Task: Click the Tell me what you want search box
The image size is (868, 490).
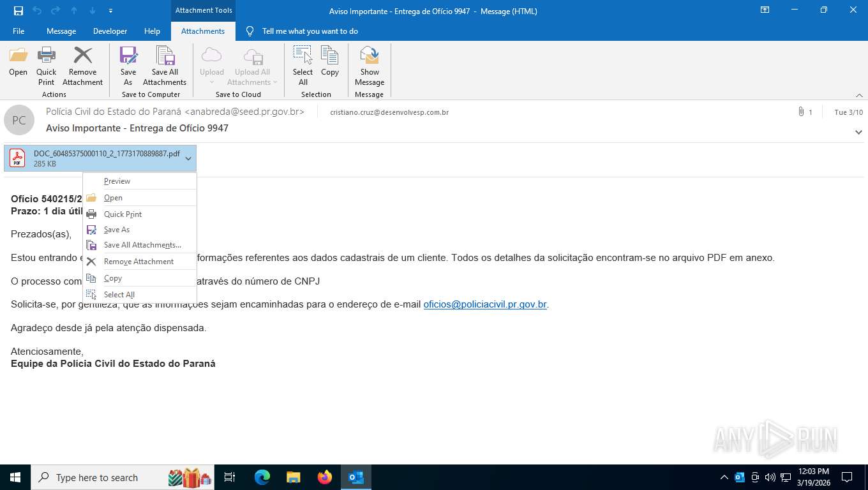Action: point(310,31)
